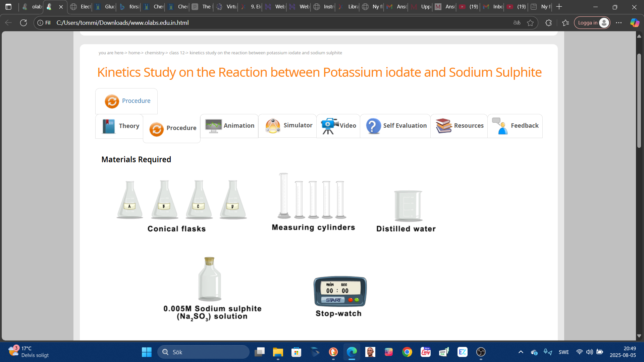Click the START button on stop-watch image
Screen dimensions: 644x362
(333, 300)
